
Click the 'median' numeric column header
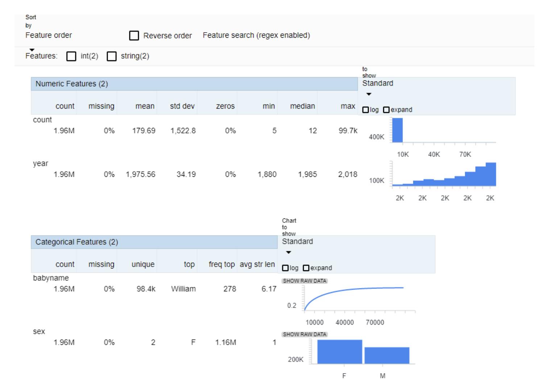coord(302,106)
